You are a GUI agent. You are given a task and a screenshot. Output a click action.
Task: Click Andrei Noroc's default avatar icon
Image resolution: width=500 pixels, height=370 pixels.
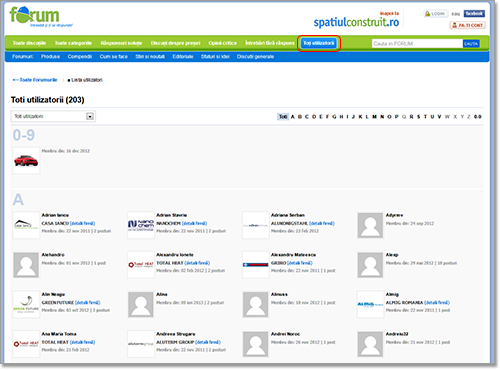click(x=256, y=344)
